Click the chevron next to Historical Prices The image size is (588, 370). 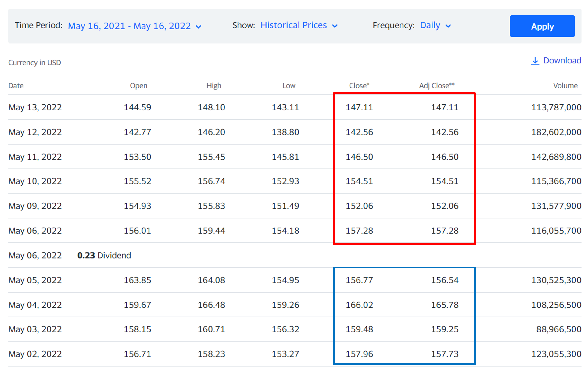(x=335, y=26)
